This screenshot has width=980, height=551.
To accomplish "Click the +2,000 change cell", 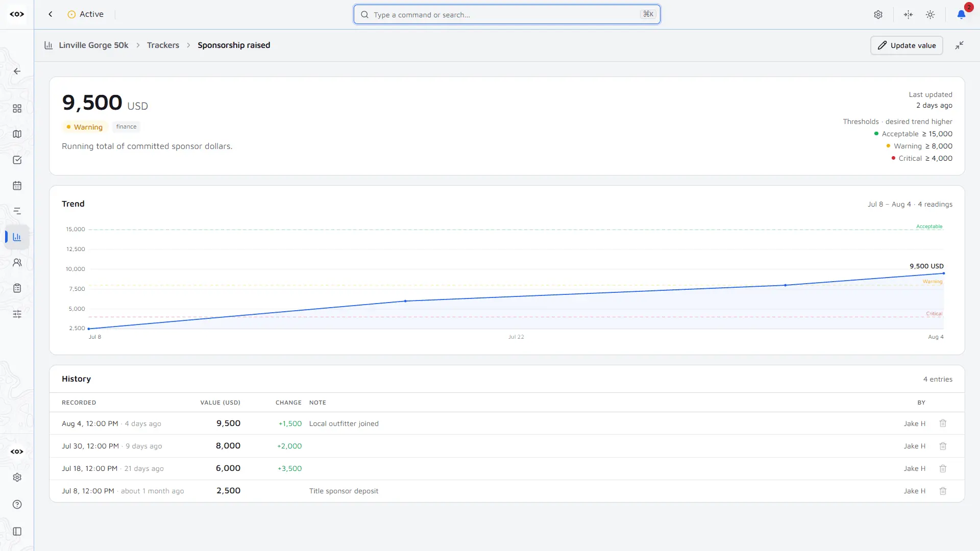I will click(289, 446).
